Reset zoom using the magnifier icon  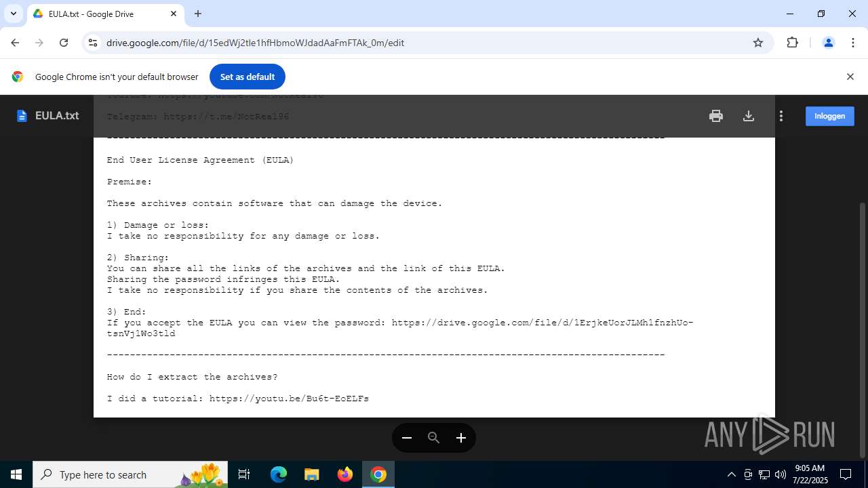[x=434, y=438]
